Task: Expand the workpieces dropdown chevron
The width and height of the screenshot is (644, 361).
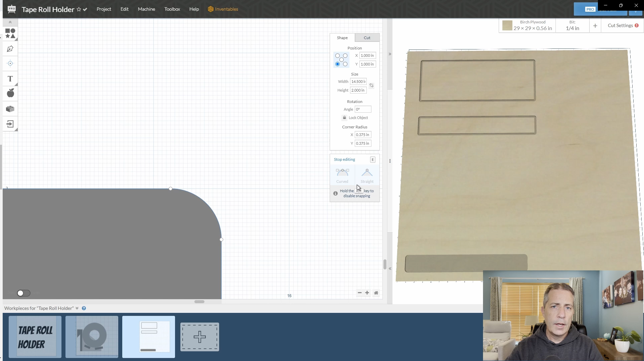Action: point(77,308)
